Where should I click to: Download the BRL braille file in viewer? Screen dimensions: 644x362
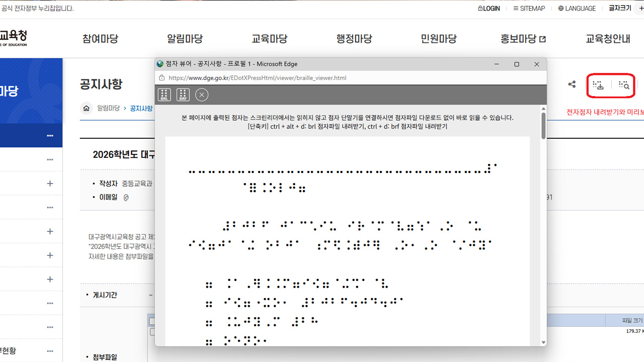(x=164, y=95)
